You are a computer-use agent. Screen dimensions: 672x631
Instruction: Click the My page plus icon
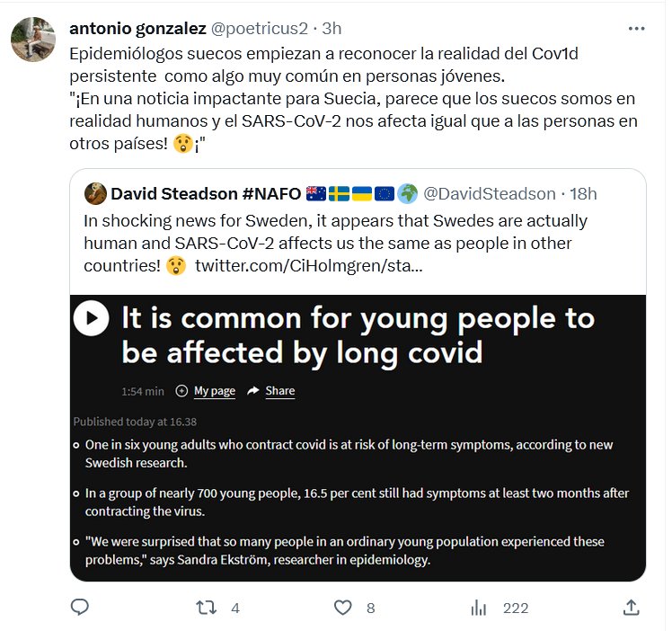182,391
